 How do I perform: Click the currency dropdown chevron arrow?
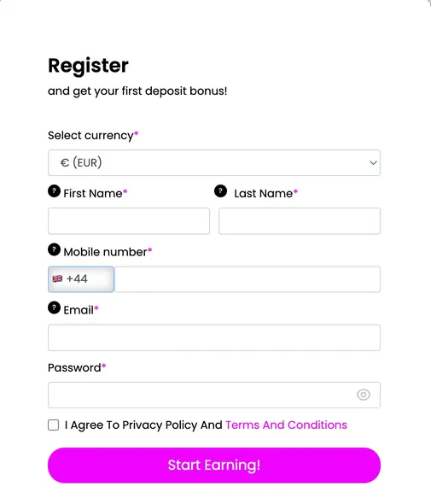(x=373, y=162)
